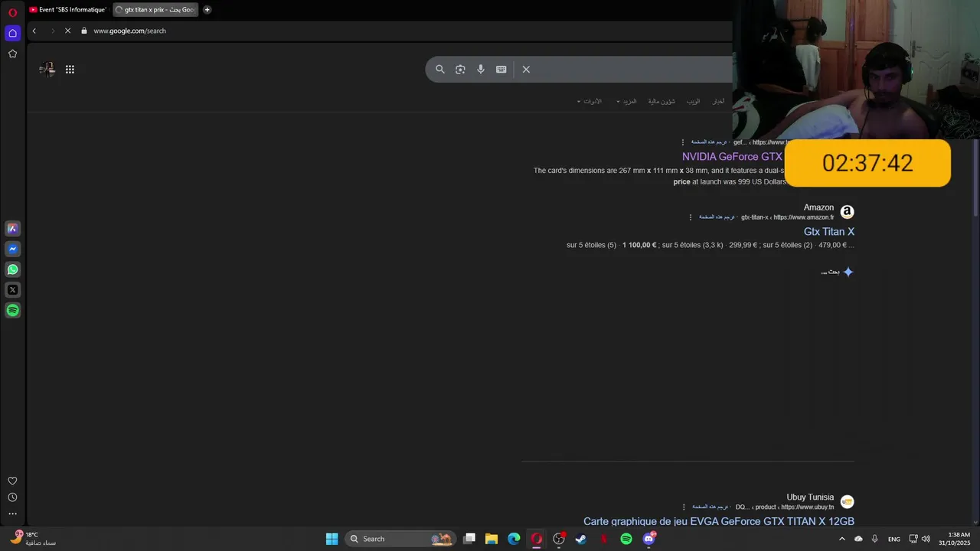Click the page vertical scrollbar
Viewport: 980px width, 551px height.
tap(975, 176)
